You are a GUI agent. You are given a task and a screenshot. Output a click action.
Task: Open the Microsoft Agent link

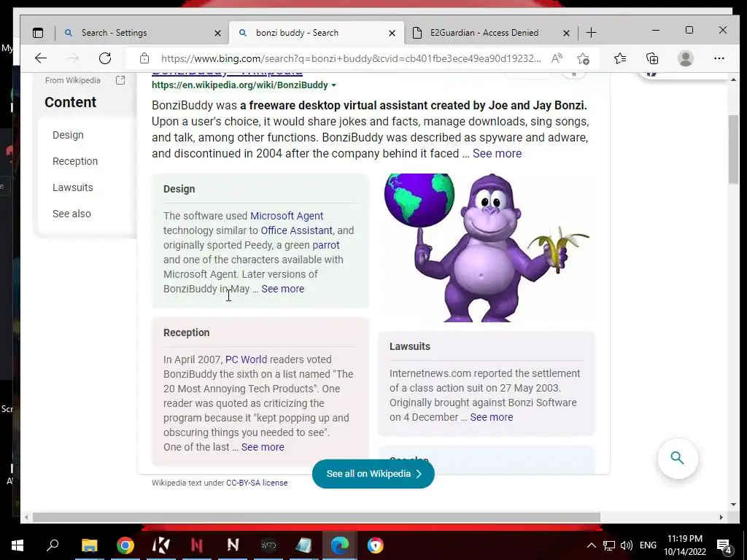click(x=287, y=216)
